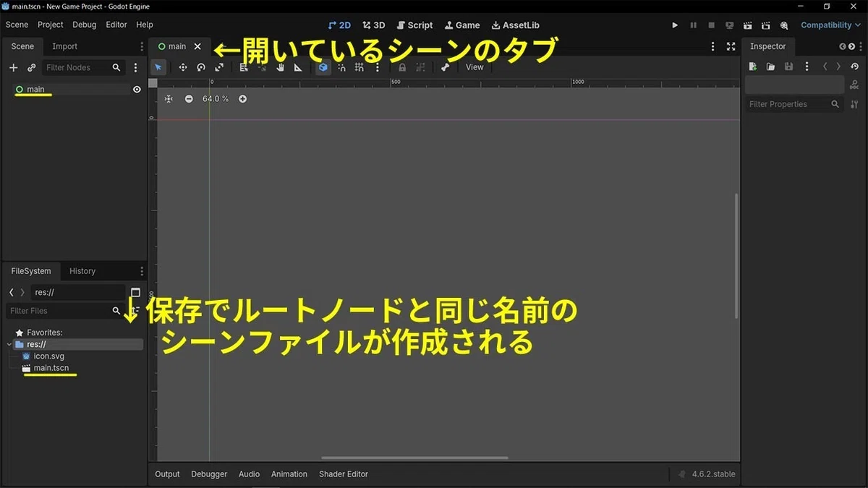Switch to the Game workspace
Image resolution: width=868 pixels, height=488 pixels.
(462, 25)
